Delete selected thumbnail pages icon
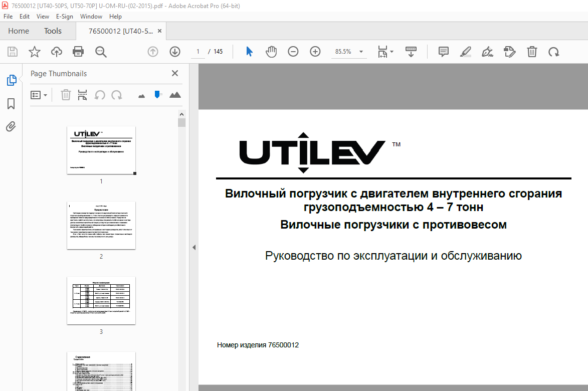Viewport: 588px width, 391px height. point(66,95)
